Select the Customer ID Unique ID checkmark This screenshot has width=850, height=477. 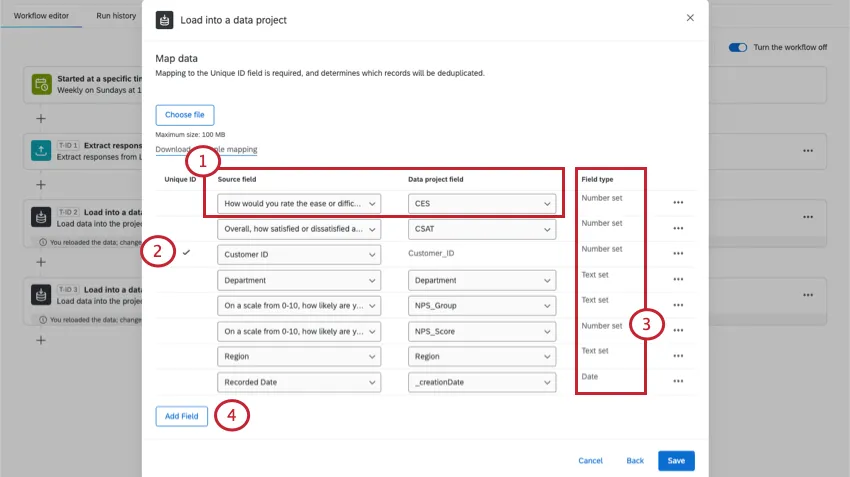[x=186, y=254]
